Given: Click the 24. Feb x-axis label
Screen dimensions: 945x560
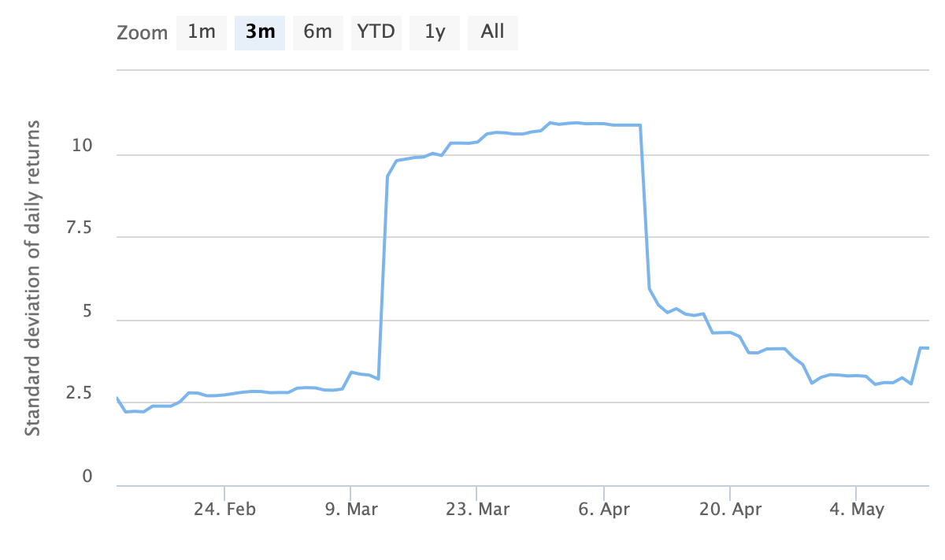Looking at the screenshot, I should 224,510.
